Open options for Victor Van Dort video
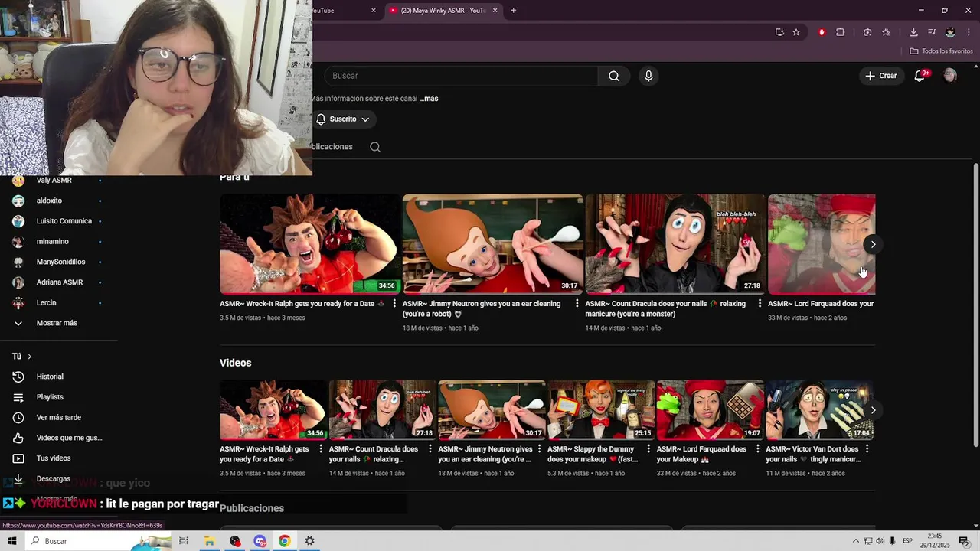The height and width of the screenshot is (551, 980). (867, 449)
